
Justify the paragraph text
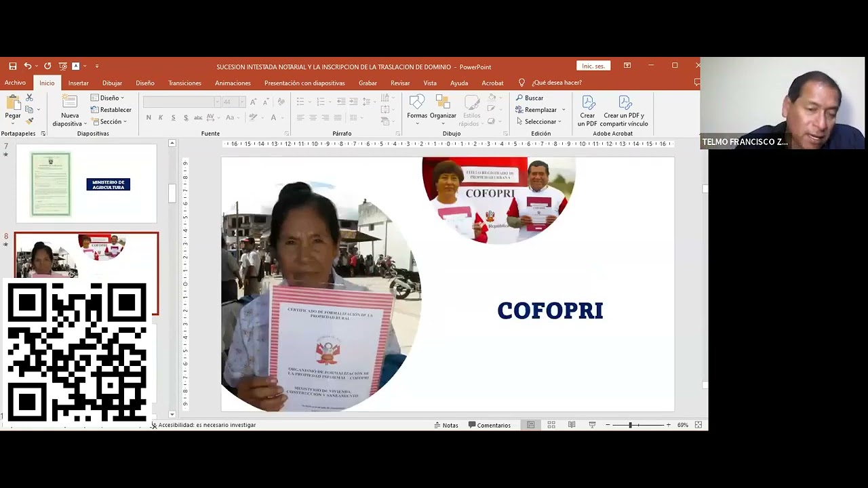tap(337, 117)
